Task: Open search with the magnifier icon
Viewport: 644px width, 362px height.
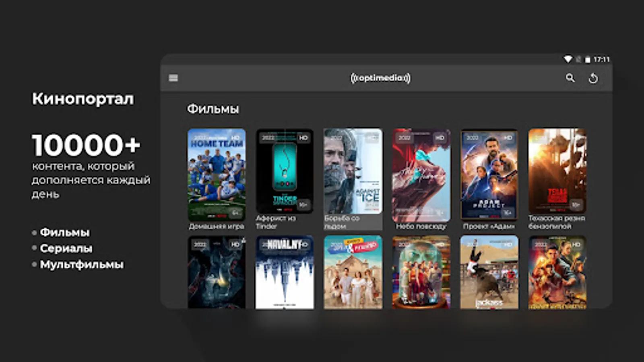Action: (570, 78)
